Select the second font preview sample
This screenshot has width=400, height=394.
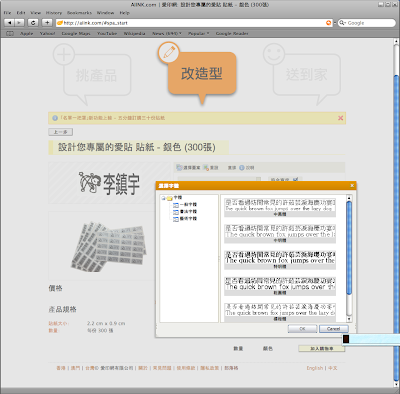(x=280, y=233)
